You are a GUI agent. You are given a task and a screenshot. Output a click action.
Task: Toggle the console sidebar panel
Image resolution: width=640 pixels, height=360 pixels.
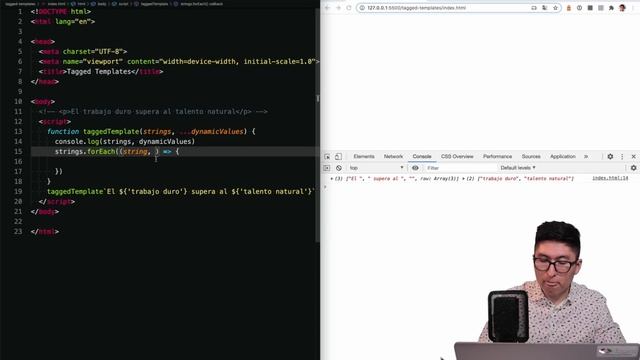(x=327, y=168)
